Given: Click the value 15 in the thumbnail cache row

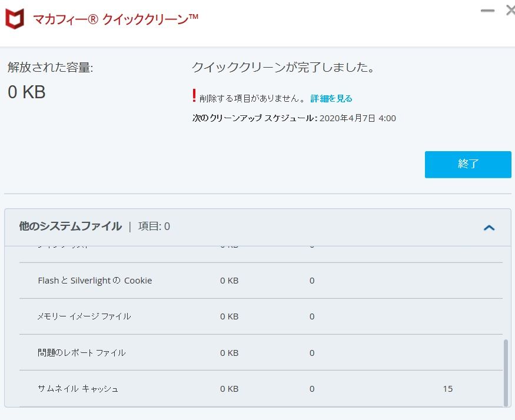Looking at the screenshot, I should (448, 389).
